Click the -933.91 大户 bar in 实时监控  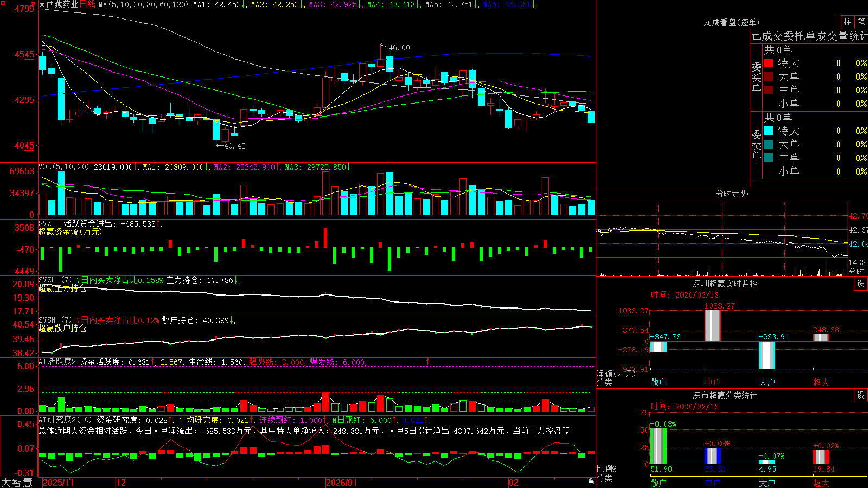tap(767, 355)
